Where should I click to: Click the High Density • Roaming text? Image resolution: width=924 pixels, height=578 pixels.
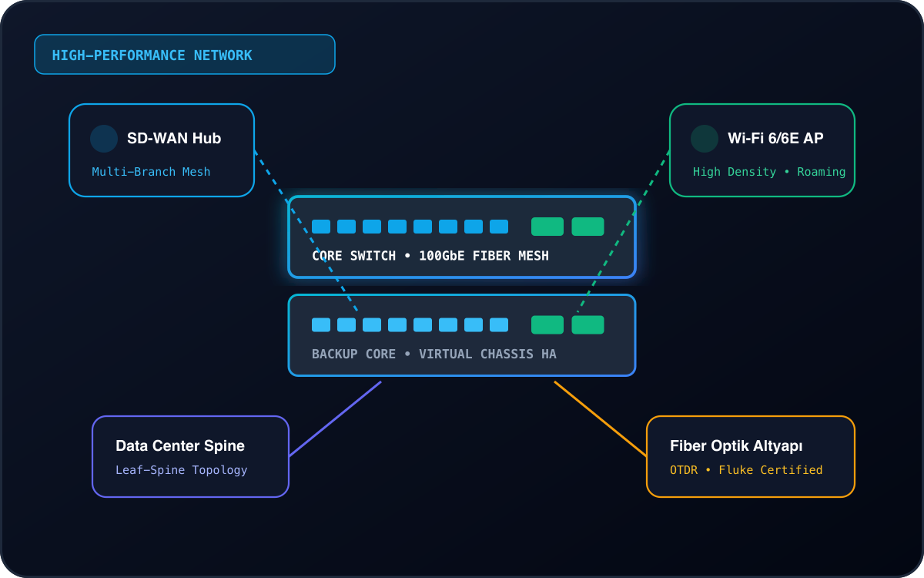(x=769, y=172)
